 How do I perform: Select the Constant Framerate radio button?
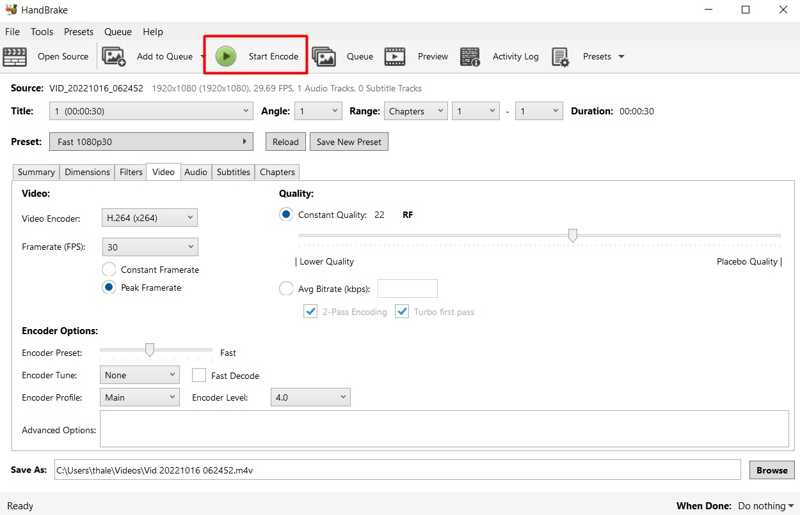pyautogui.click(x=109, y=270)
